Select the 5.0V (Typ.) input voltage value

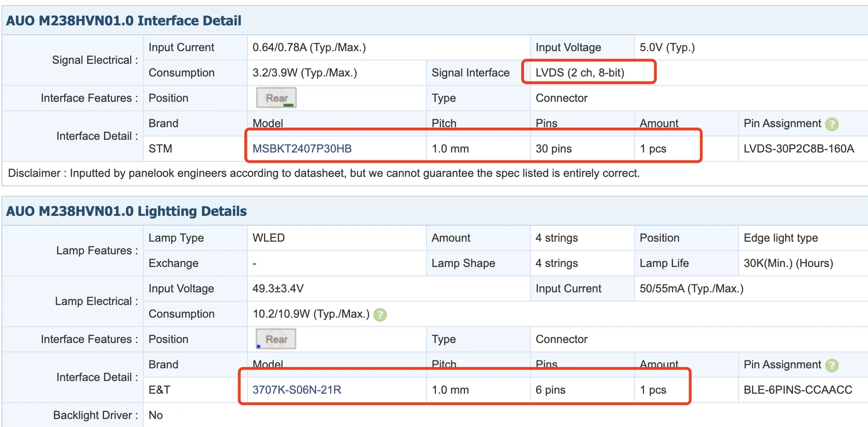pyautogui.click(x=667, y=47)
